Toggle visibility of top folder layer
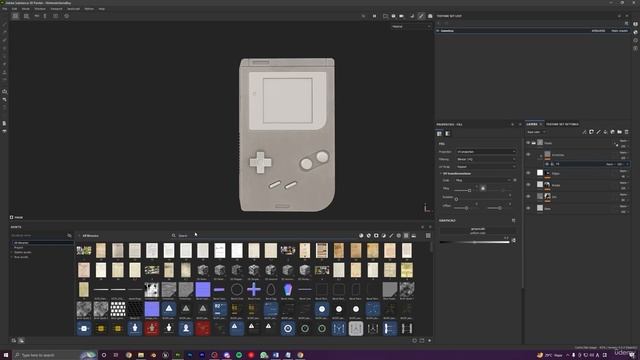The image size is (640, 360). 528,143
